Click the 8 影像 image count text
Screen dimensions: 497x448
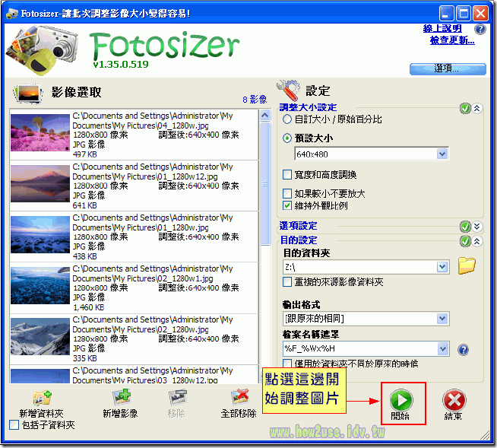point(255,100)
